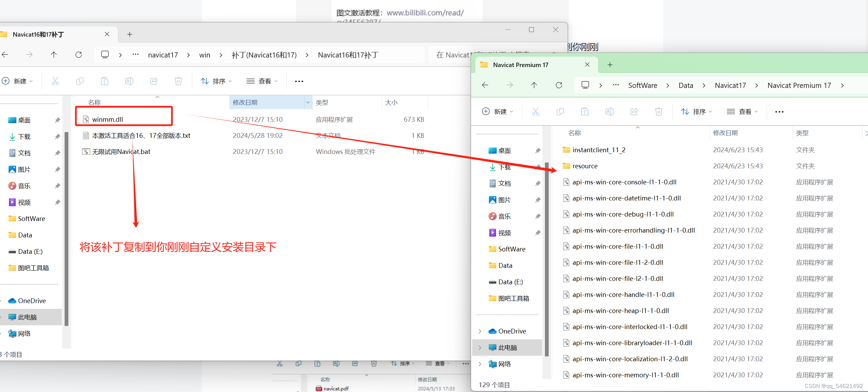This screenshot has width=868, height=392.
Task: Click navicat17 breadcrumb in left address bar
Action: pyautogui.click(x=163, y=55)
